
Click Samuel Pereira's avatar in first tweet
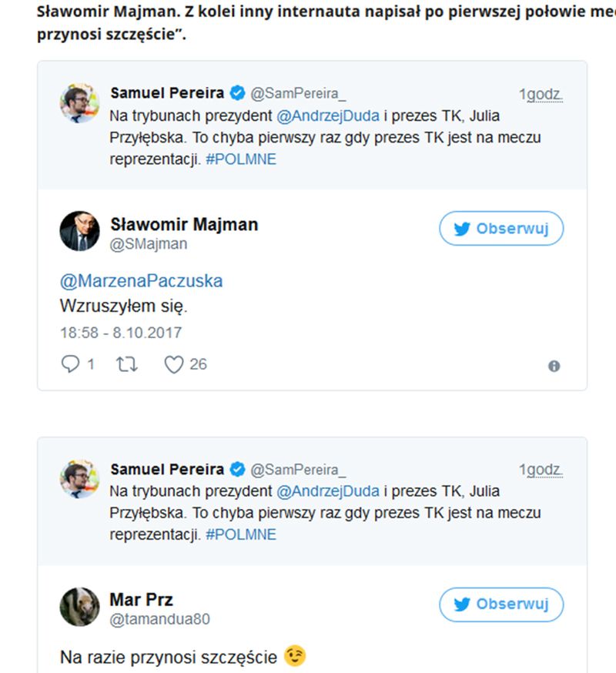(x=79, y=103)
